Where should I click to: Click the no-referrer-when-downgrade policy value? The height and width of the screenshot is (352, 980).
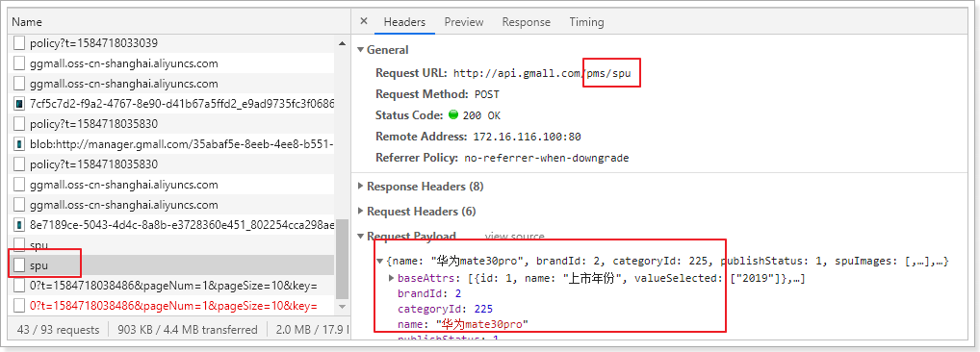[x=547, y=158]
